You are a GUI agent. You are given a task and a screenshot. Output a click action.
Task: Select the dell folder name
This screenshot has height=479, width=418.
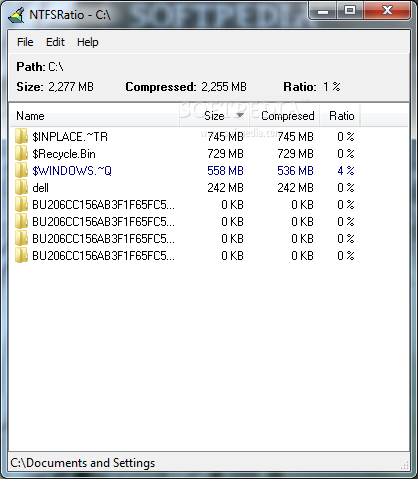click(x=40, y=188)
